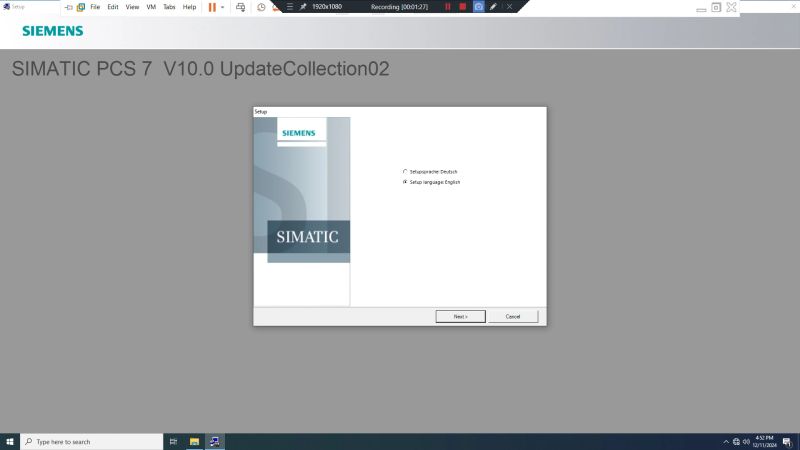Open File Explorer from the taskbar
Screen dimensions: 800x450
coord(194,442)
